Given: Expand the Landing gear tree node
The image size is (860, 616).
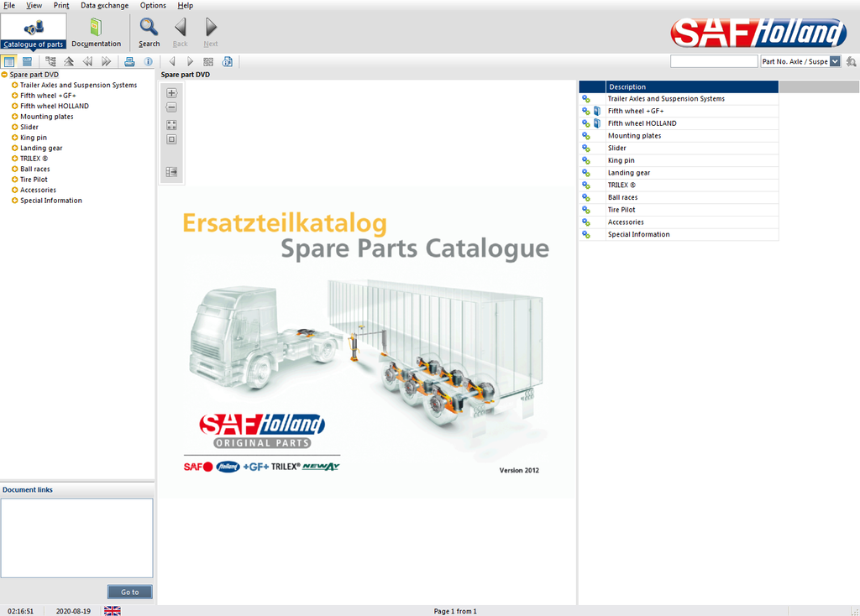Looking at the screenshot, I should click(x=15, y=149).
